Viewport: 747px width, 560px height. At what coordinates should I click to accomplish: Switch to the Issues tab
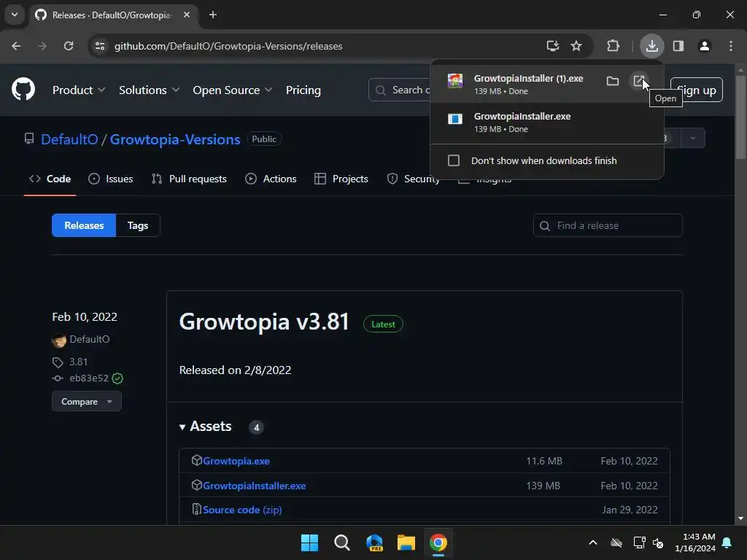tap(111, 179)
